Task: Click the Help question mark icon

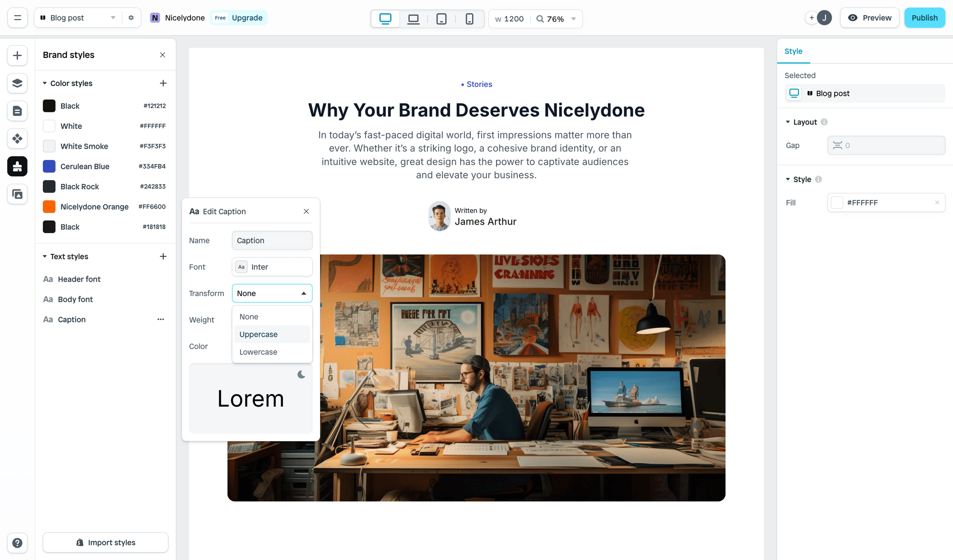Action: pos(17,543)
